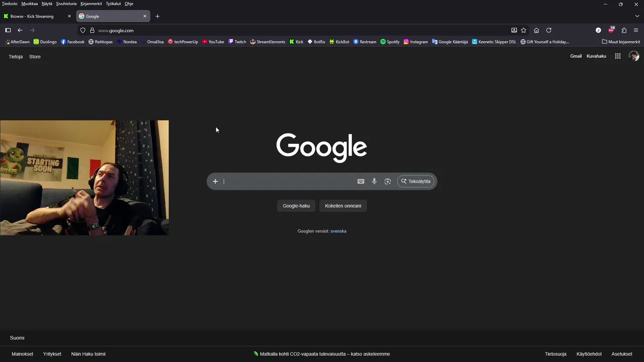644x362 pixels.
Task: Close the Google tab
Action: click(145, 16)
